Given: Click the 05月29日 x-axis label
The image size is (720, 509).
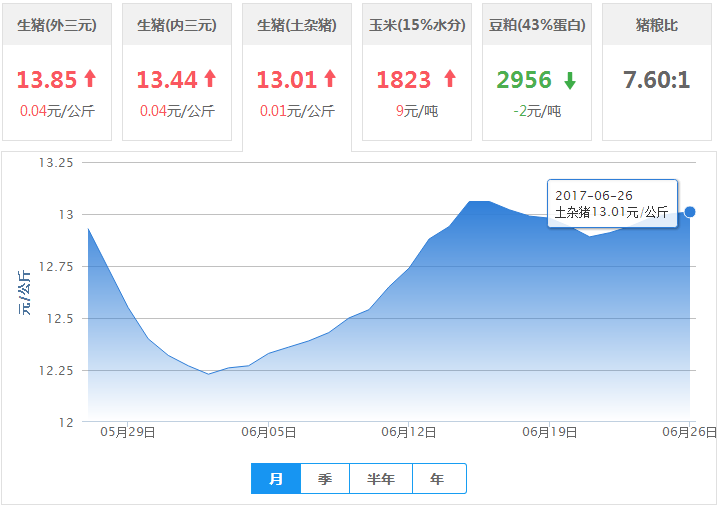Looking at the screenshot, I should click(129, 432).
